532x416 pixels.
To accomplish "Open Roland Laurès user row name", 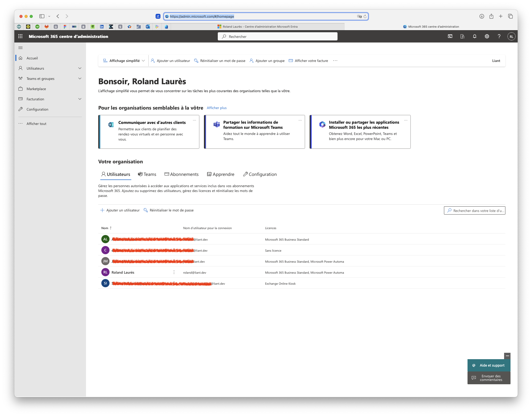I will [123, 272].
